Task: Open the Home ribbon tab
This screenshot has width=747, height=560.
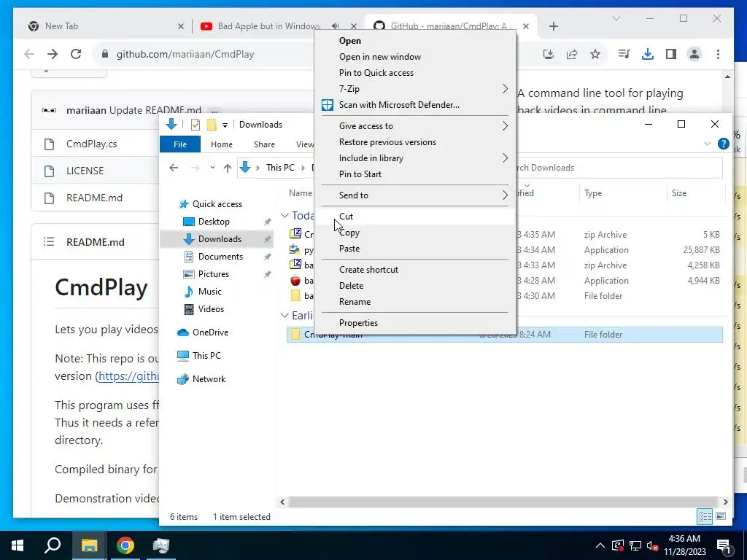Action: point(222,144)
